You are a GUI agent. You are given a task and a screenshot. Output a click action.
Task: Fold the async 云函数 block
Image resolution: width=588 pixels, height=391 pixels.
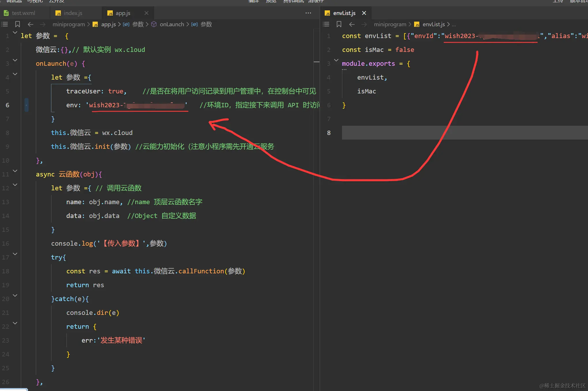click(x=15, y=171)
